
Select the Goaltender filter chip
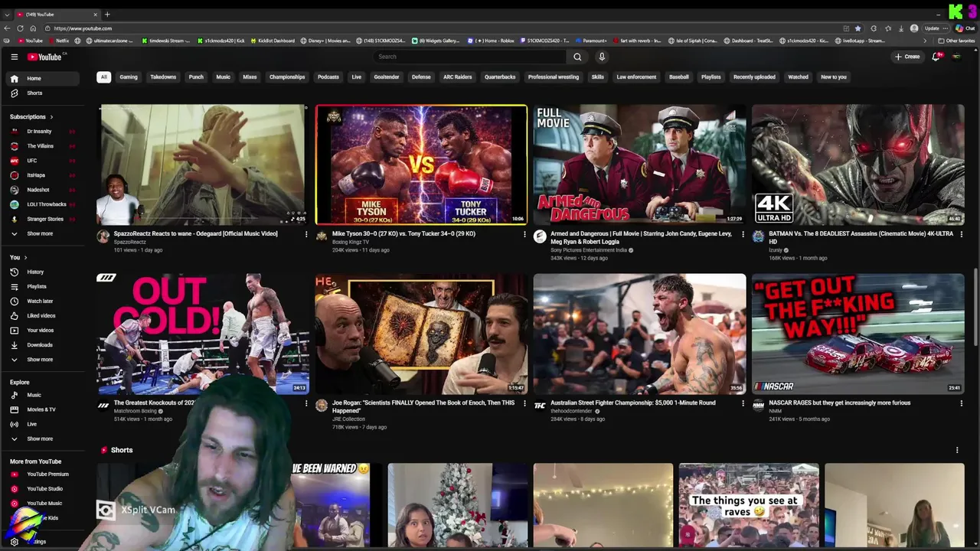387,77
